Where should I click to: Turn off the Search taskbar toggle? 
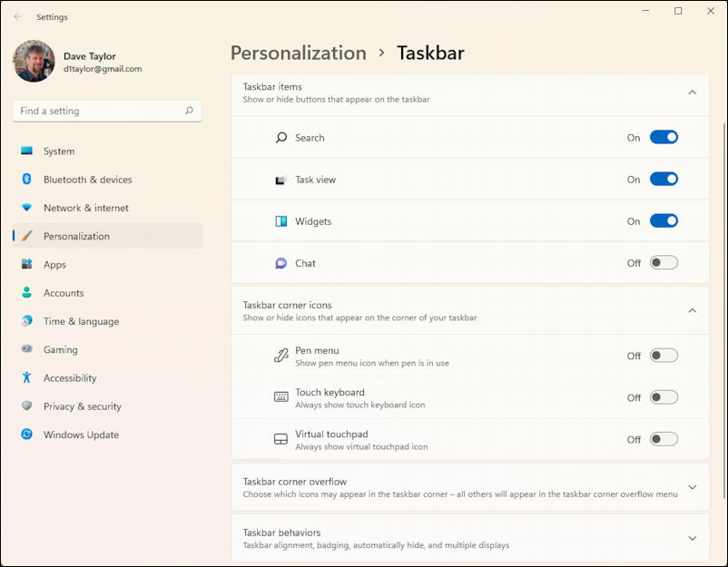coord(664,137)
